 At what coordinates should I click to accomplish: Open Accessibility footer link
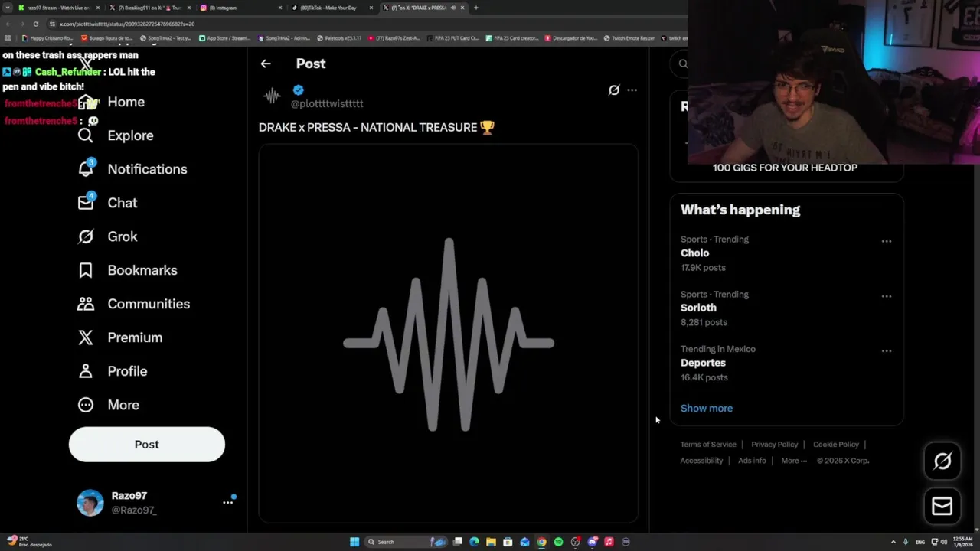click(701, 461)
